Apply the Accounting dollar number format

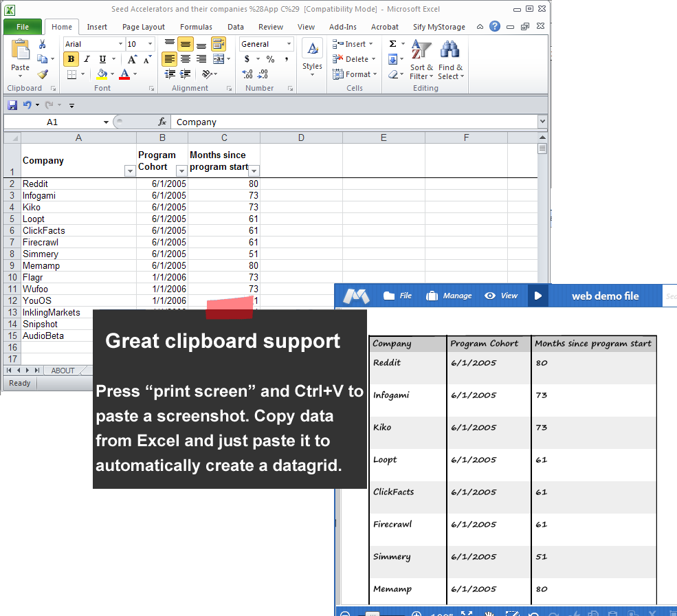247,59
